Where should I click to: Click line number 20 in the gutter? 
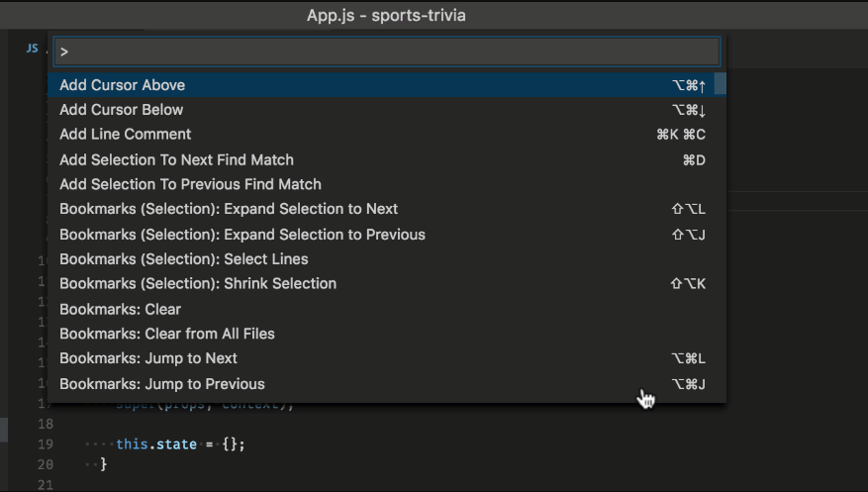point(46,464)
